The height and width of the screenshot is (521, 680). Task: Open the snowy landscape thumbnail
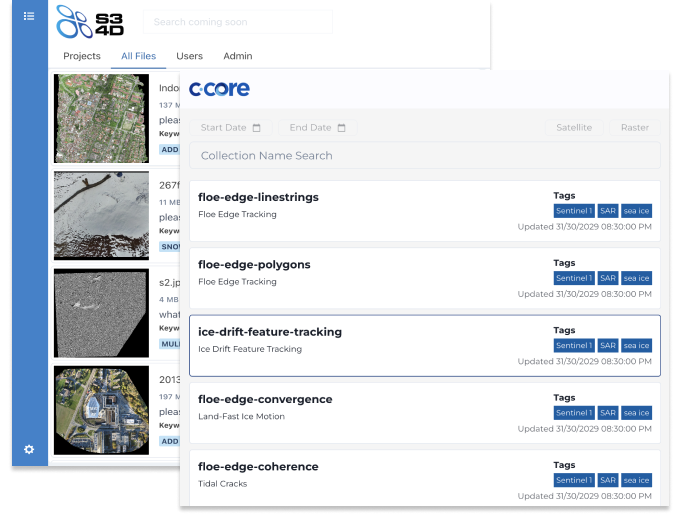(x=101, y=214)
